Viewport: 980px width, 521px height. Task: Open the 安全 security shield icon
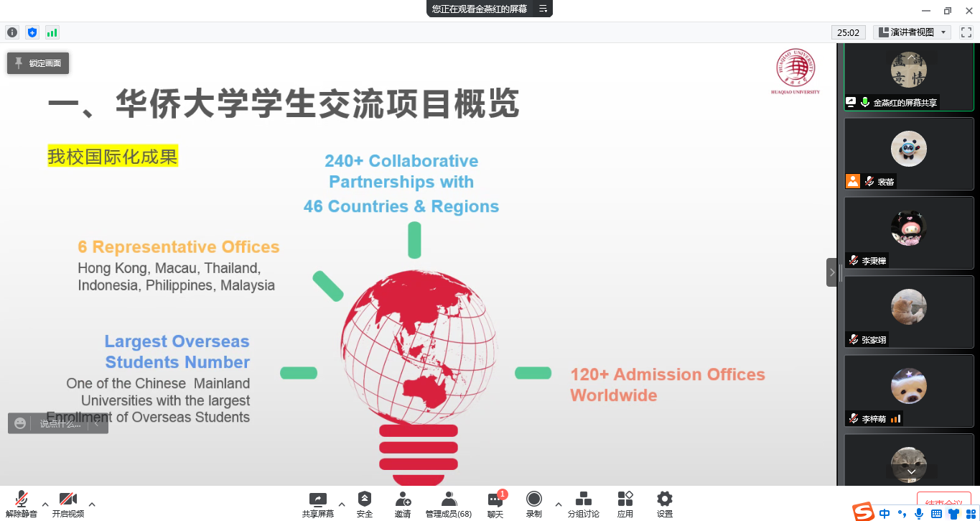click(365, 502)
